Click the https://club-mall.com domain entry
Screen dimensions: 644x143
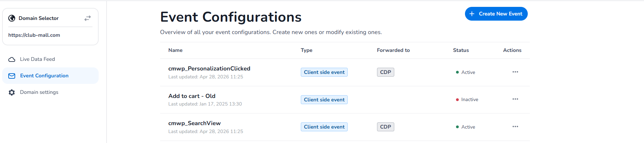click(x=34, y=35)
